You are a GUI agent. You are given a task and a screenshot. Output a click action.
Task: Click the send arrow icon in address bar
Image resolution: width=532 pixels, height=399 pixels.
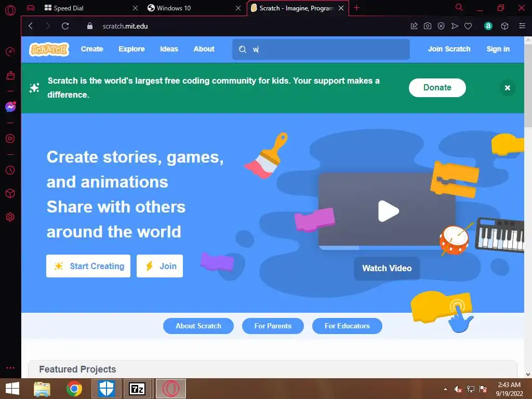(455, 26)
